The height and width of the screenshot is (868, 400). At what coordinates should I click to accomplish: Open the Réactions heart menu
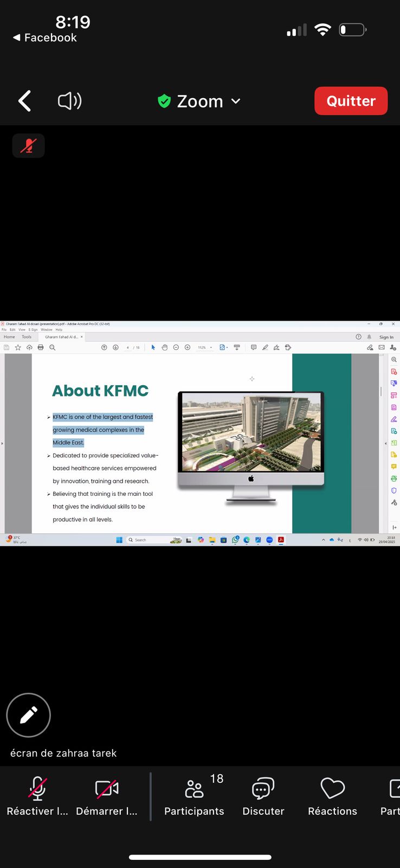click(x=332, y=796)
